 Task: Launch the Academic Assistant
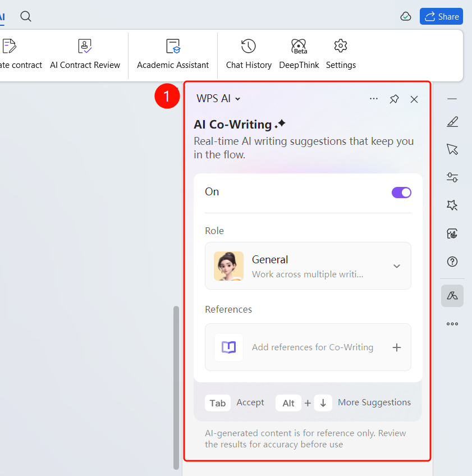173,54
